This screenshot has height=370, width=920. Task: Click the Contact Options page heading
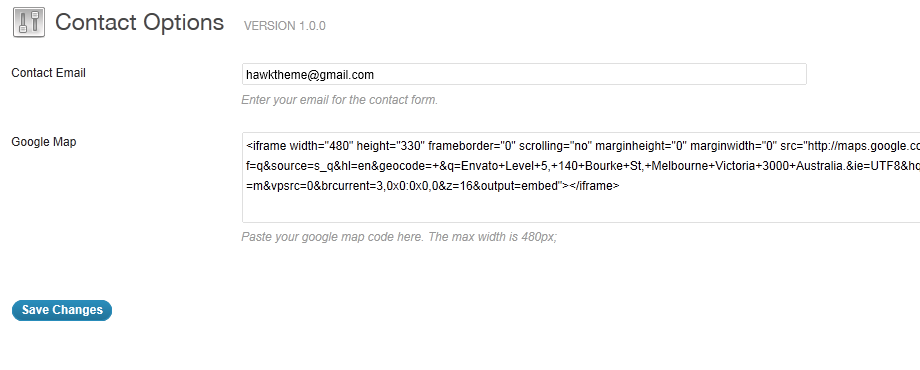[140, 22]
